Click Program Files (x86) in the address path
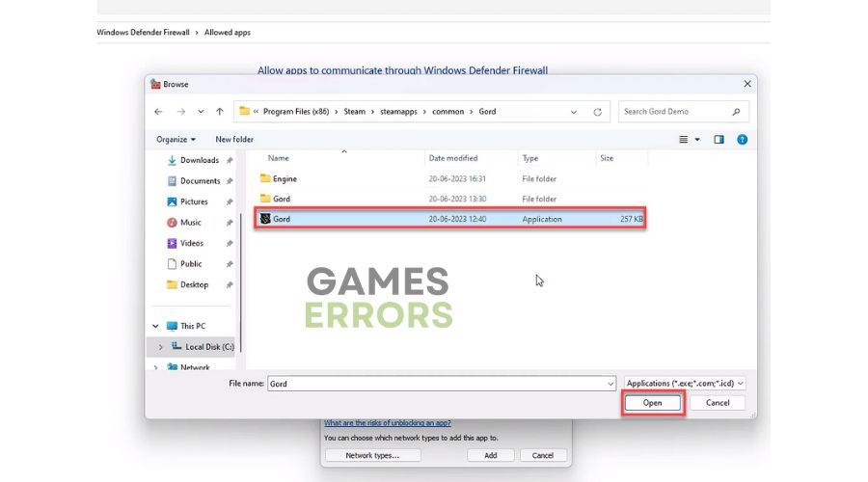The height and width of the screenshot is (482, 868). (296, 112)
